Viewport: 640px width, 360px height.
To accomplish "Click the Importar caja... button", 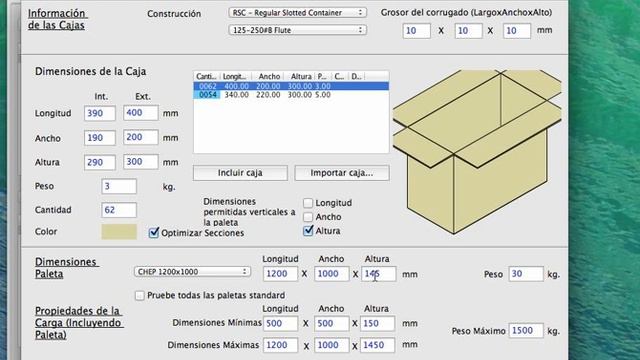I will pyautogui.click(x=342, y=173).
